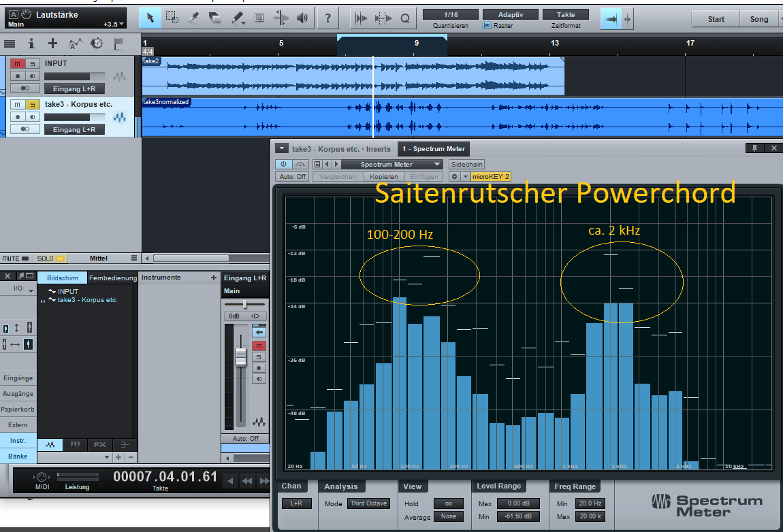Open the Start page button
Screen dimensions: 783x532
[x=716, y=19]
